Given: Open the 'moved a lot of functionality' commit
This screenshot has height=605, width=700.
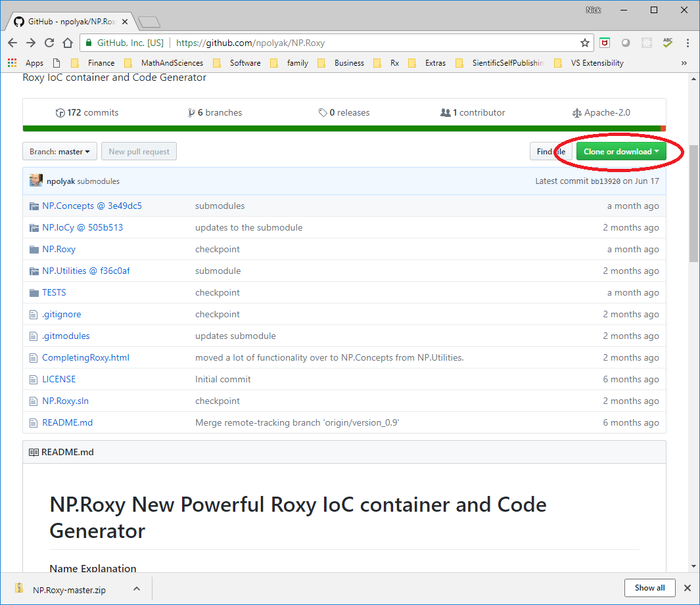Looking at the screenshot, I should tap(329, 357).
